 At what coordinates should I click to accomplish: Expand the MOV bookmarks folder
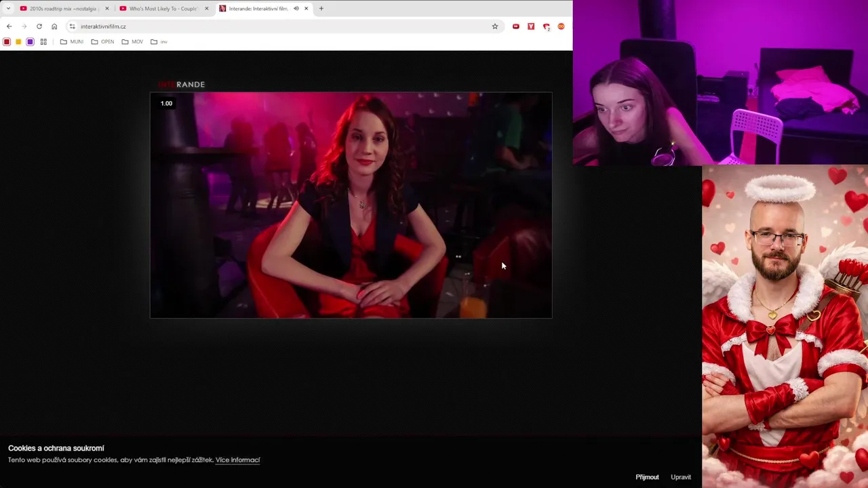point(132,42)
